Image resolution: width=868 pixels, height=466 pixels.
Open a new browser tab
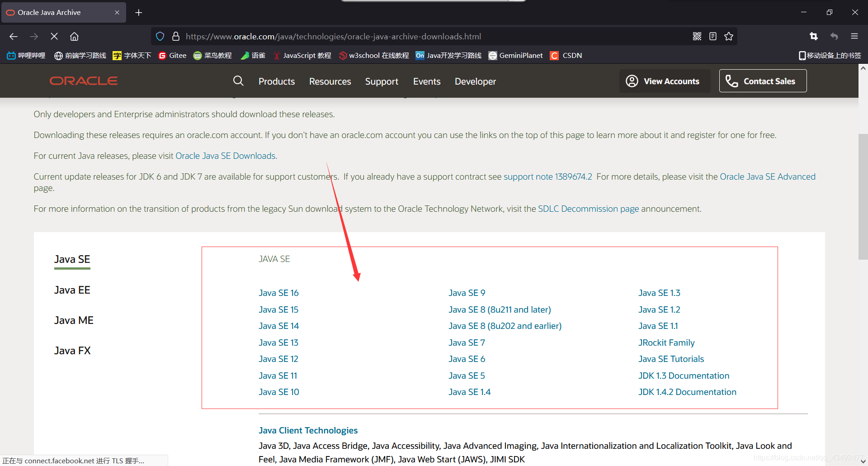(139, 13)
